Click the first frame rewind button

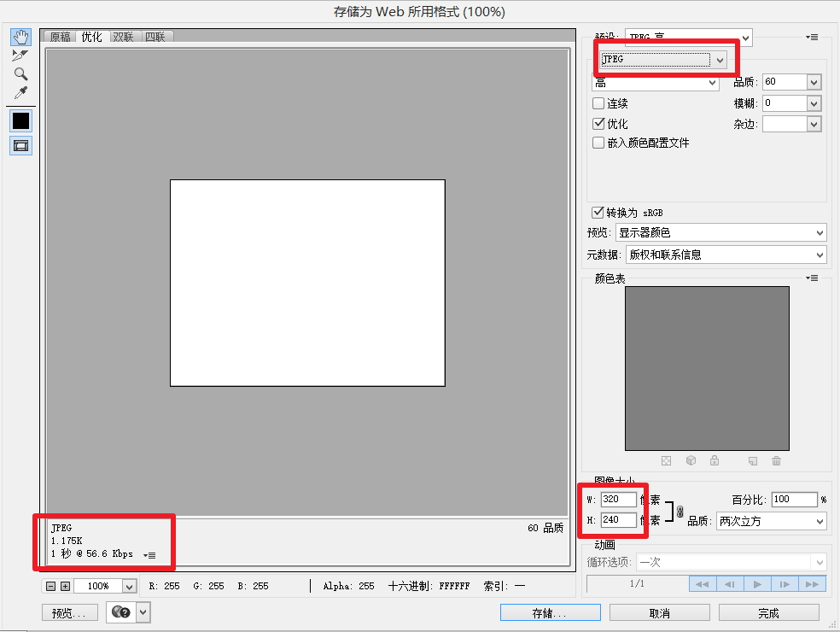pos(703,584)
